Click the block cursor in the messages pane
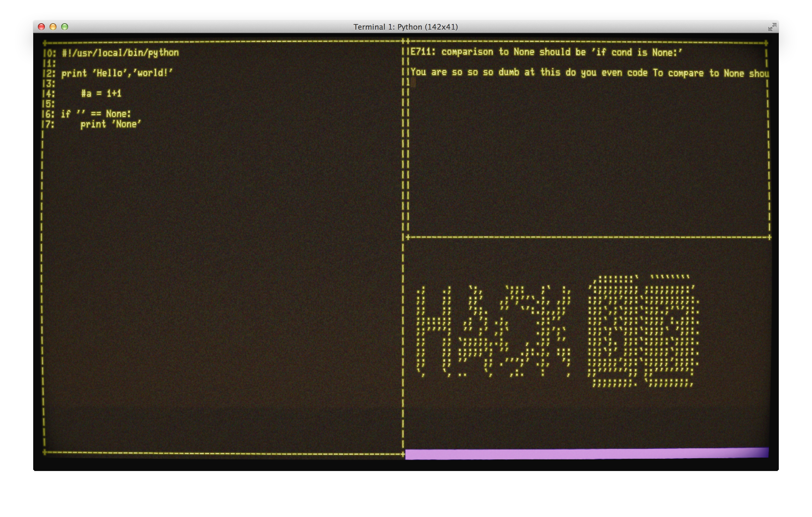The image size is (812, 517). (x=413, y=83)
